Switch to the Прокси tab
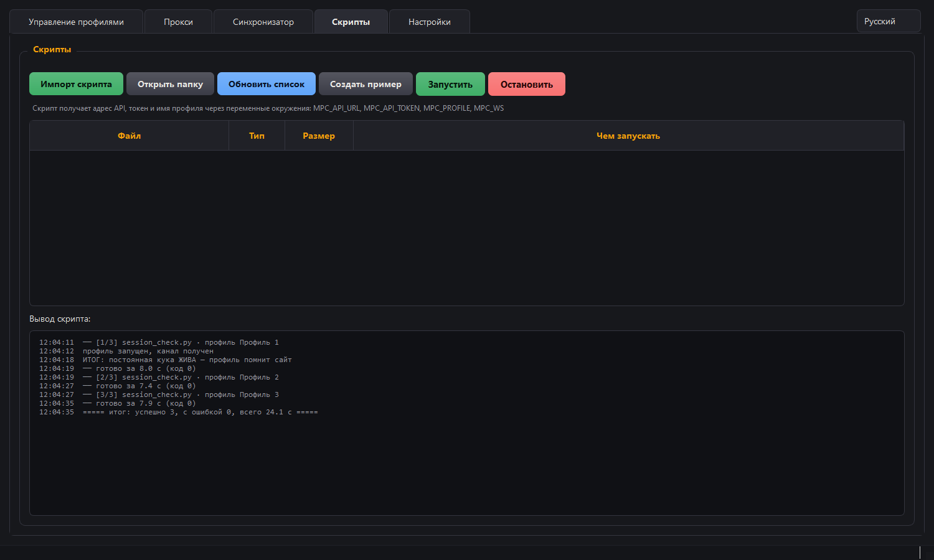The width and height of the screenshot is (934, 560). (178, 22)
